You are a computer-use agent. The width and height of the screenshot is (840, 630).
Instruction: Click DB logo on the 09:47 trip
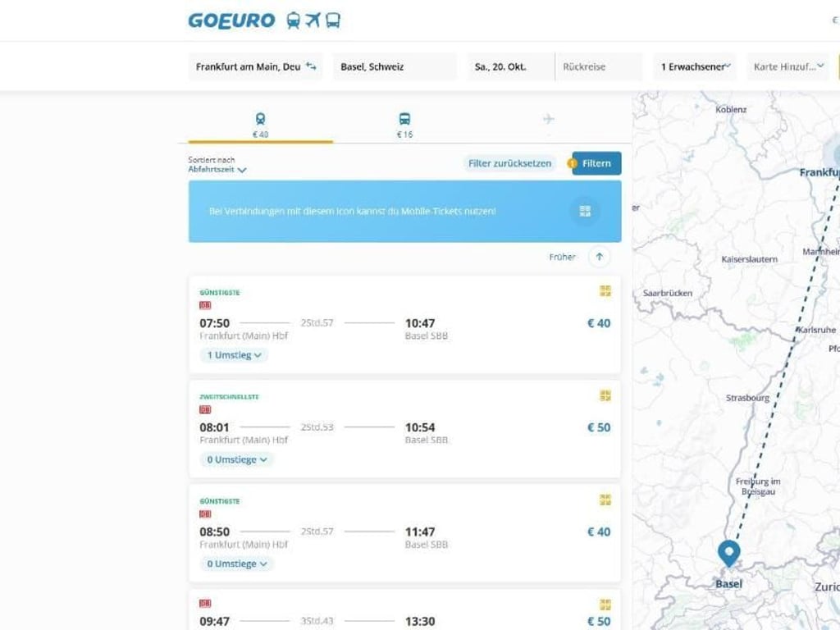(205, 603)
